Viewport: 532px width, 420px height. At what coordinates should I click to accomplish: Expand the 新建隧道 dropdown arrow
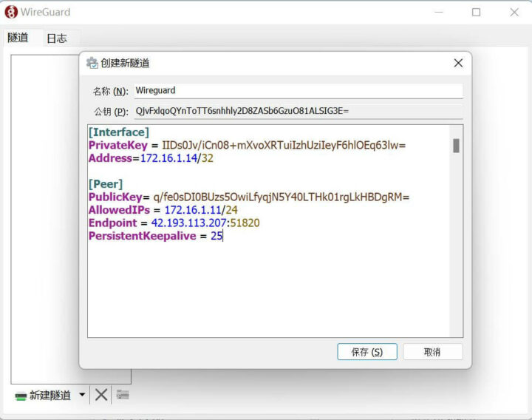pos(82,395)
